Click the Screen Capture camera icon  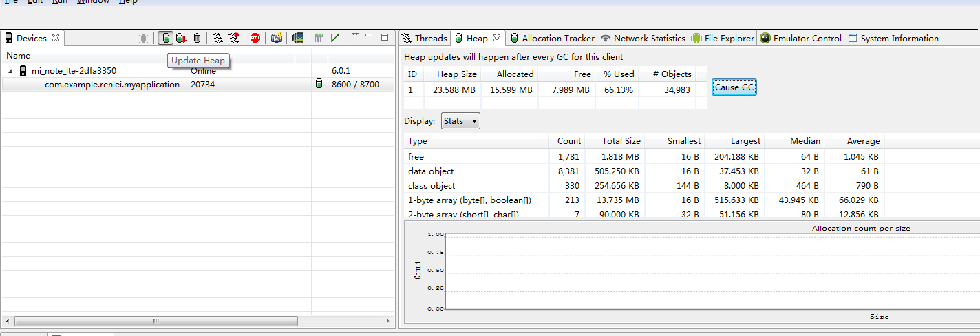click(x=277, y=38)
